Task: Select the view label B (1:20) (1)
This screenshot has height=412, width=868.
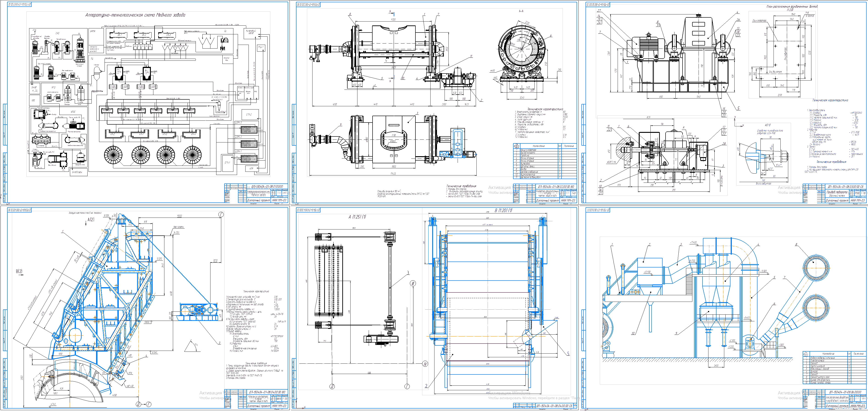Action: click(503, 210)
